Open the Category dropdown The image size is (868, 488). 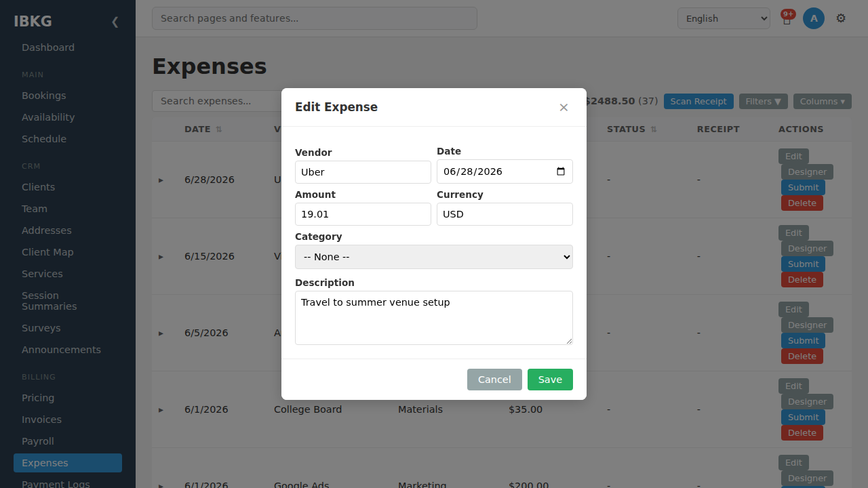pos(434,257)
